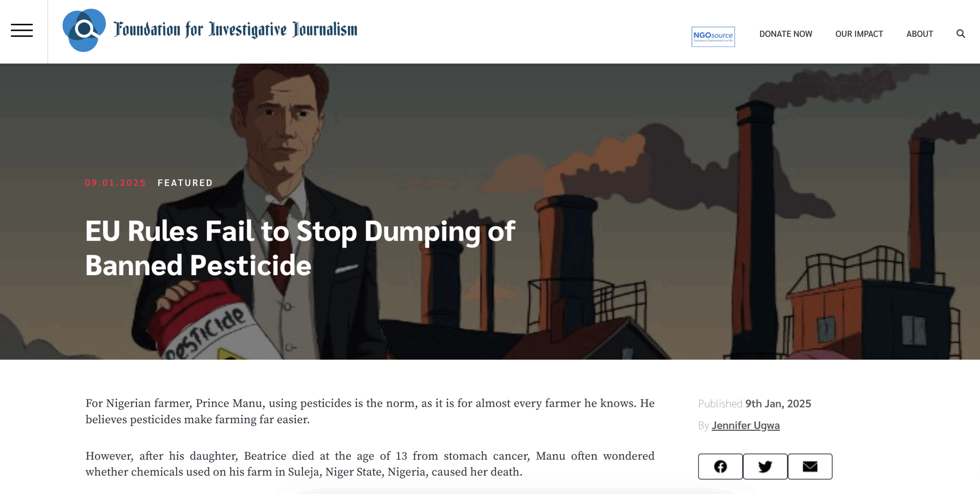Open the search magnifier icon

[960, 34]
